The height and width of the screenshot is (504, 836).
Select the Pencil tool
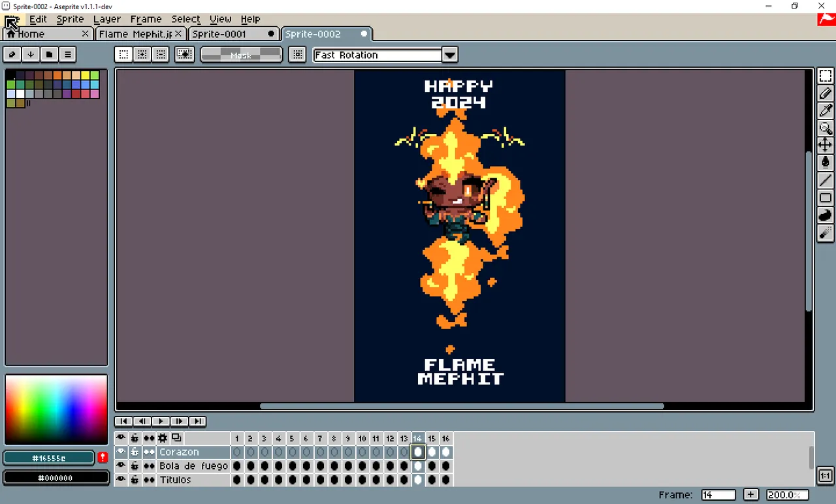pyautogui.click(x=826, y=93)
